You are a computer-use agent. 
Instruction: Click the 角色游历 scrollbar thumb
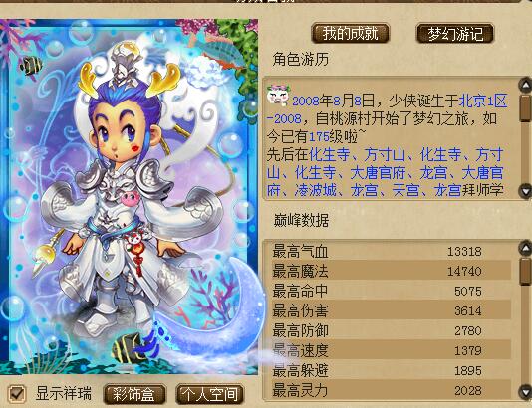[526, 107]
